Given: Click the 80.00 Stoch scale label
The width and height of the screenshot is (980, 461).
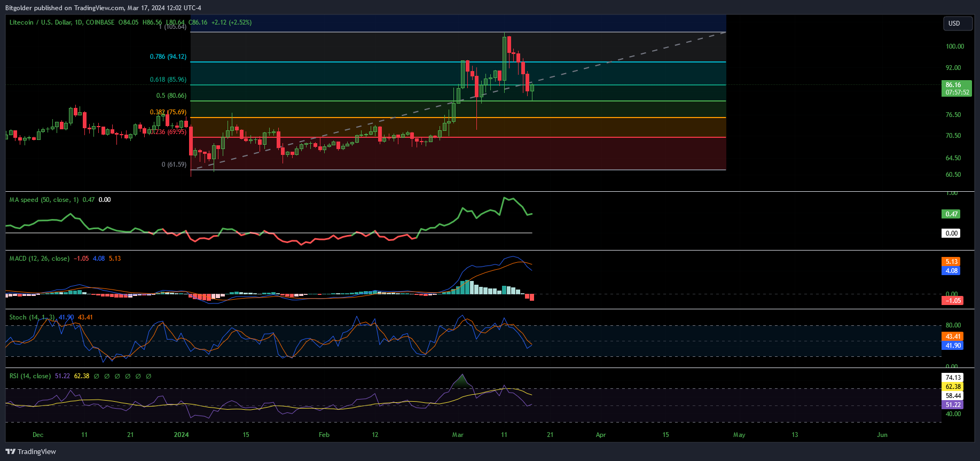Looking at the screenshot, I should 953,325.
